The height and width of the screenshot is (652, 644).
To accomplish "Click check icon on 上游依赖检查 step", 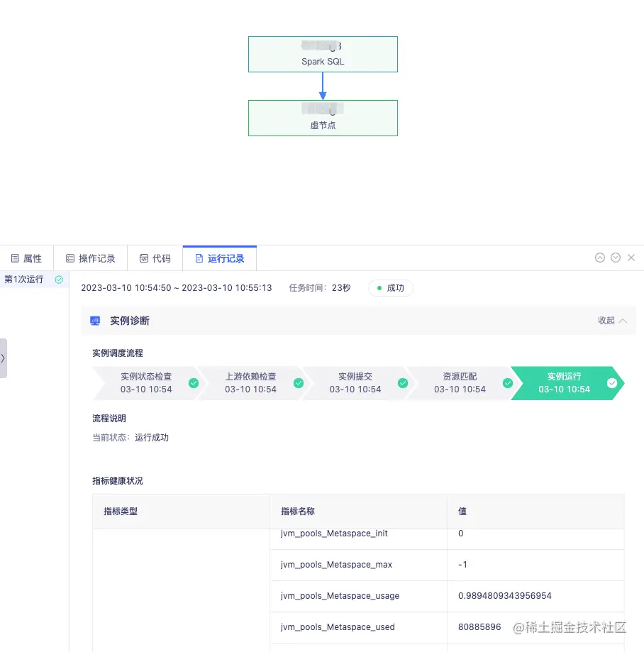I will (299, 383).
